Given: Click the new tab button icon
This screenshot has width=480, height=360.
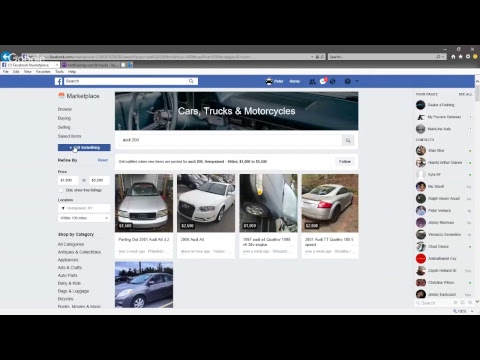Looking at the screenshot, I should [123, 65].
